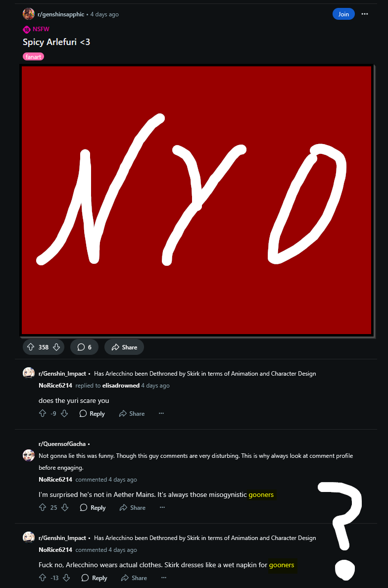Reply to the comment scored 25
Image resolution: width=388 pixels, height=588 pixels.
[93, 507]
